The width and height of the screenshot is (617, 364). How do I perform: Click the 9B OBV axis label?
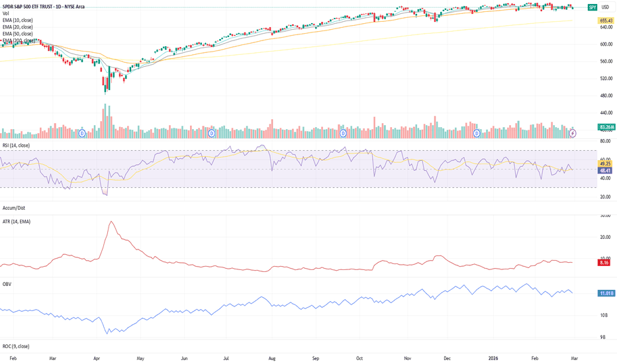603,338
